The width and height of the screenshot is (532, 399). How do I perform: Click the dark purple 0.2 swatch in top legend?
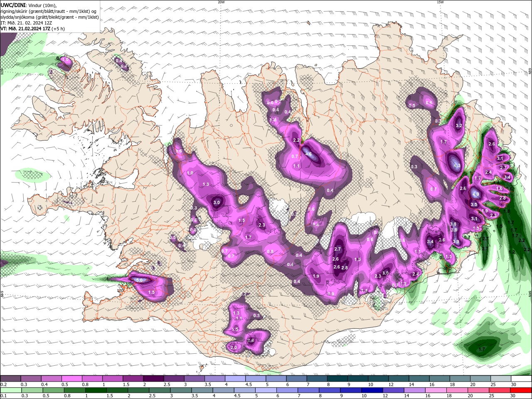click(x=10, y=379)
